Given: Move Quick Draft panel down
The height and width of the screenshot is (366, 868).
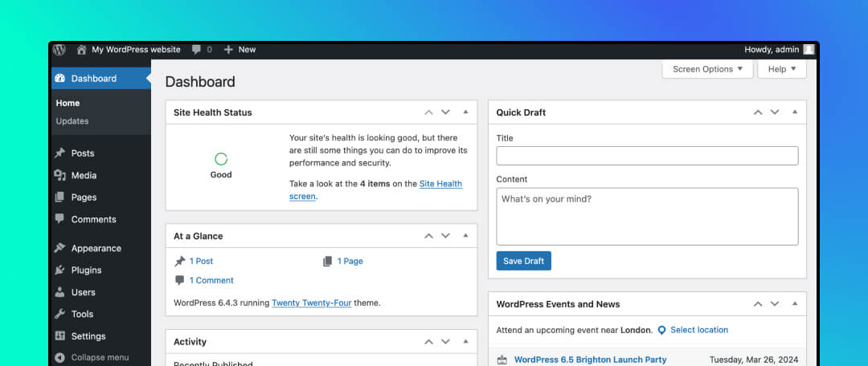Looking at the screenshot, I should coord(775,112).
